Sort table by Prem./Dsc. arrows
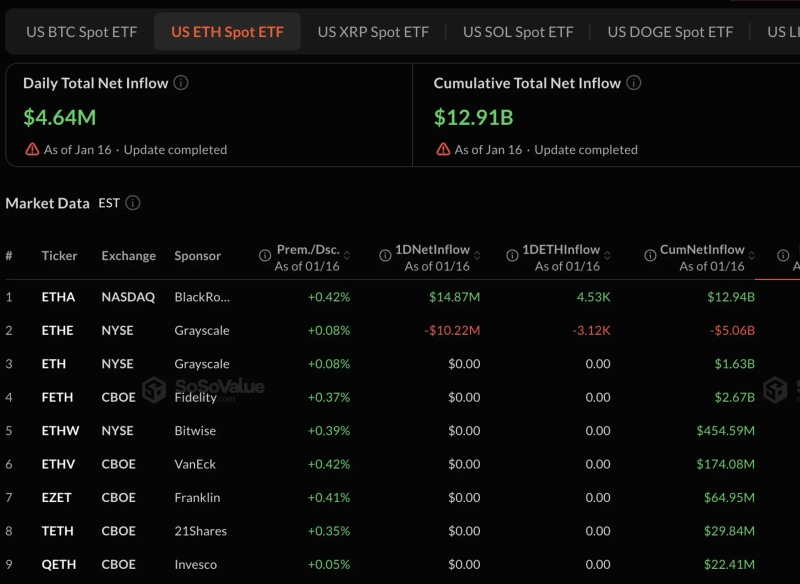 click(x=347, y=256)
